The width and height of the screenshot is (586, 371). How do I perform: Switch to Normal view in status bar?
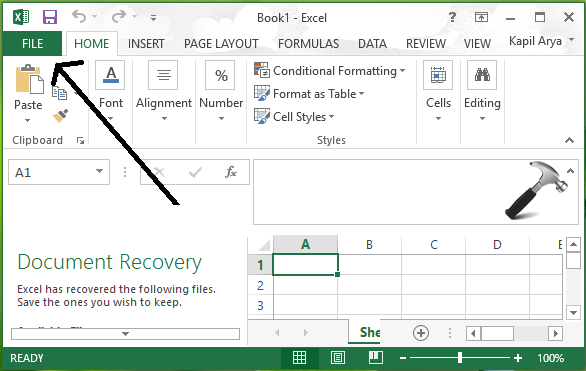coord(299,358)
